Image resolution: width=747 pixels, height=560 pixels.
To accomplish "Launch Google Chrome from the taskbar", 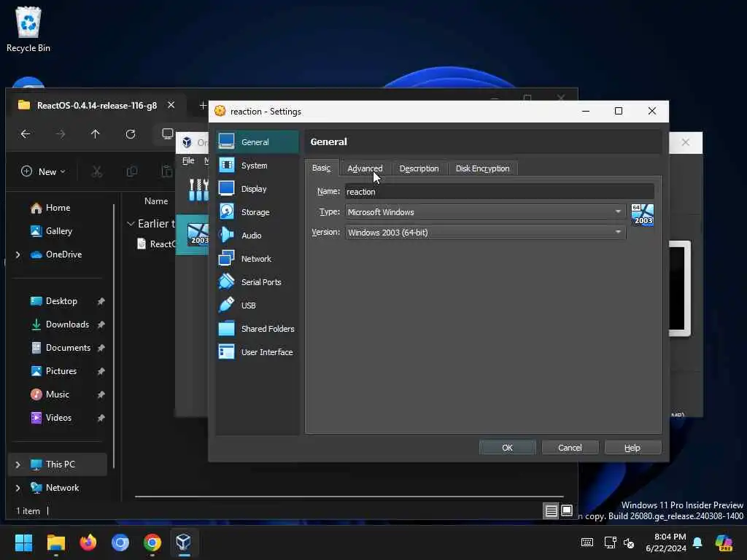I will (152, 542).
